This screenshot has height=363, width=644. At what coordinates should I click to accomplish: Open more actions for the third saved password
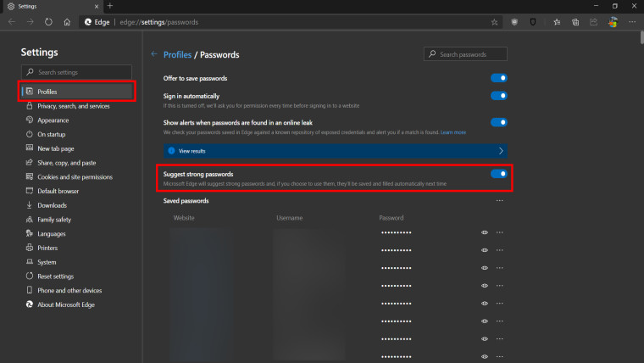[499, 268]
